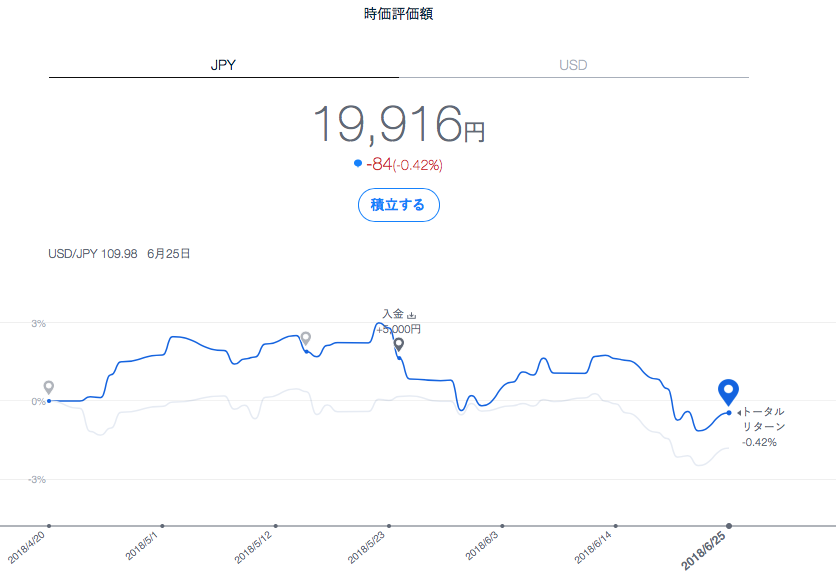Jump to the 2018/5/12 timeline axis dot
Viewport: 836px width, 583px height.
[x=276, y=526]
